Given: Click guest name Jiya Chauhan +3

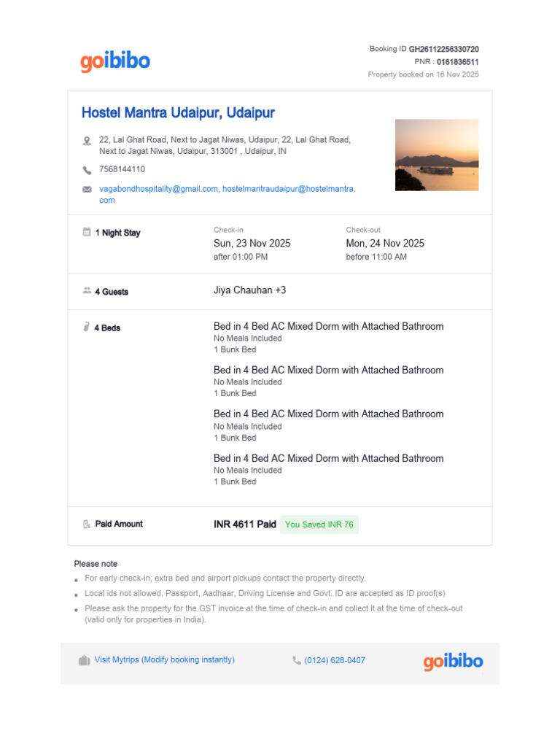Looking at the screenshot, I should pos(249,290).
